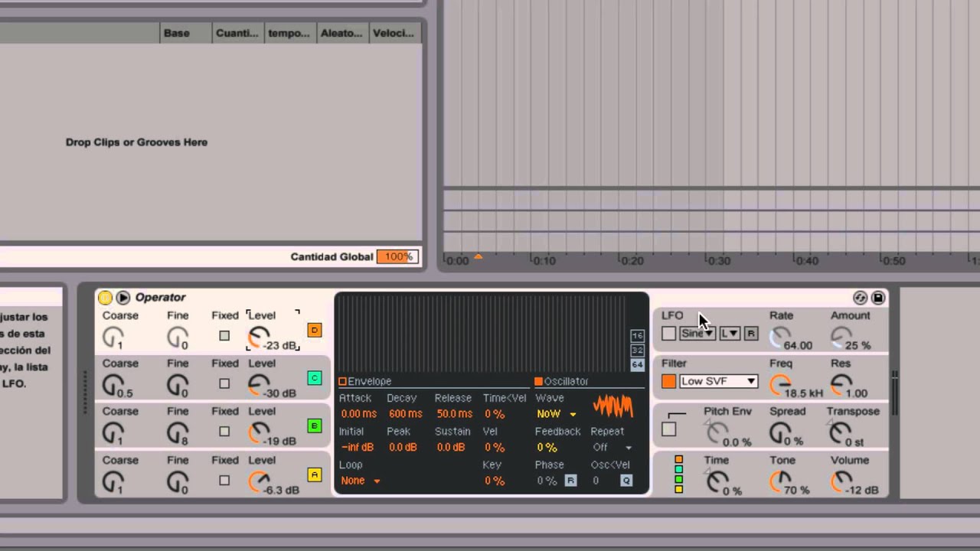The image size is (980, 551).
Task: Click the tempo... column header
Action: (289, 33)
